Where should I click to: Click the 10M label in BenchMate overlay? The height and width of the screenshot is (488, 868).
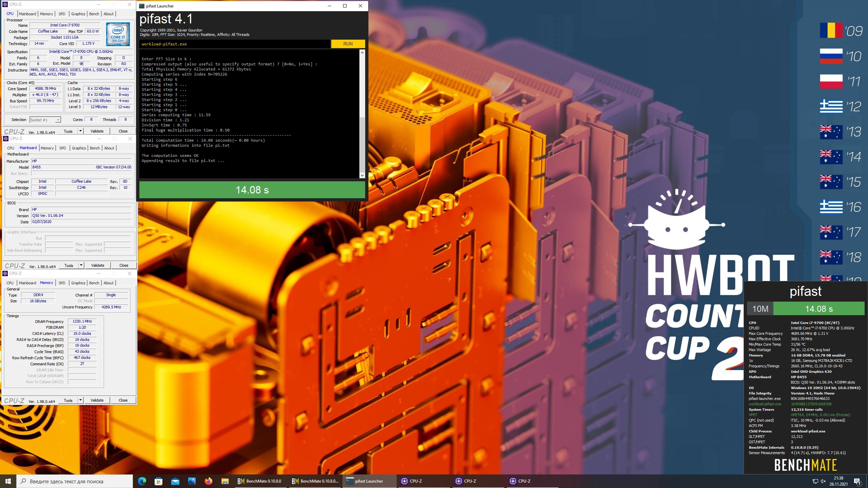pos(760,309)
